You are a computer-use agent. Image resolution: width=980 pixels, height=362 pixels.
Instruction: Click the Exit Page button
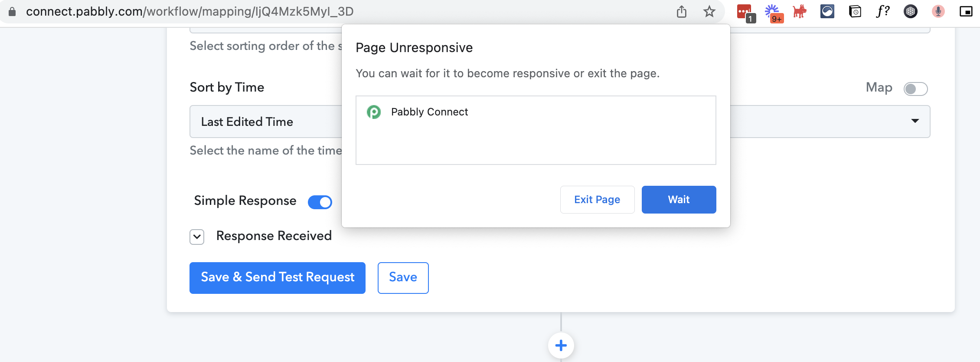click(598, 200)
